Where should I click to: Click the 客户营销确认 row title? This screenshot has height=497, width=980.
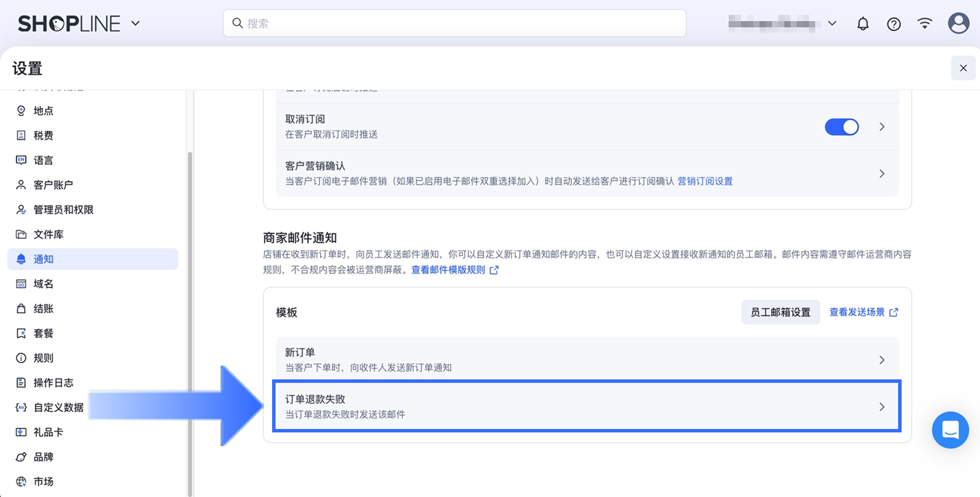315,166
